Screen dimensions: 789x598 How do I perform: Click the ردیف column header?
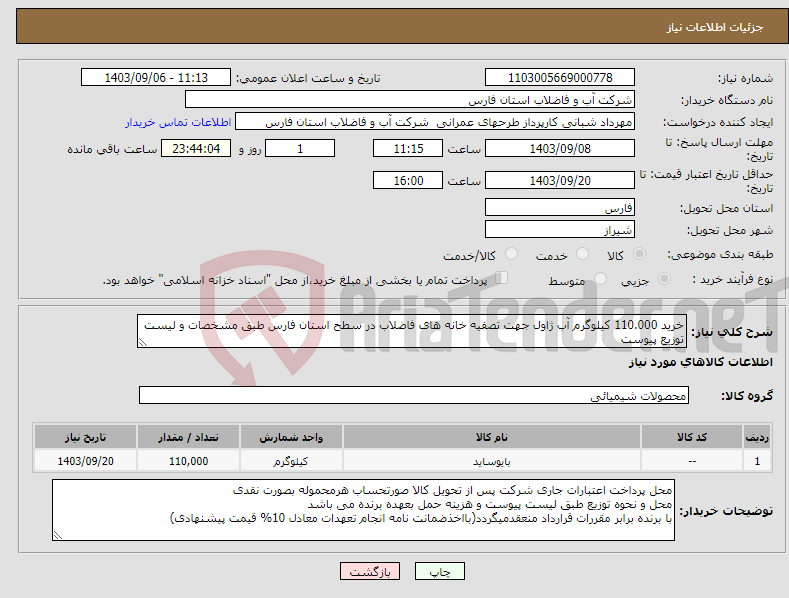coord(757,437)
